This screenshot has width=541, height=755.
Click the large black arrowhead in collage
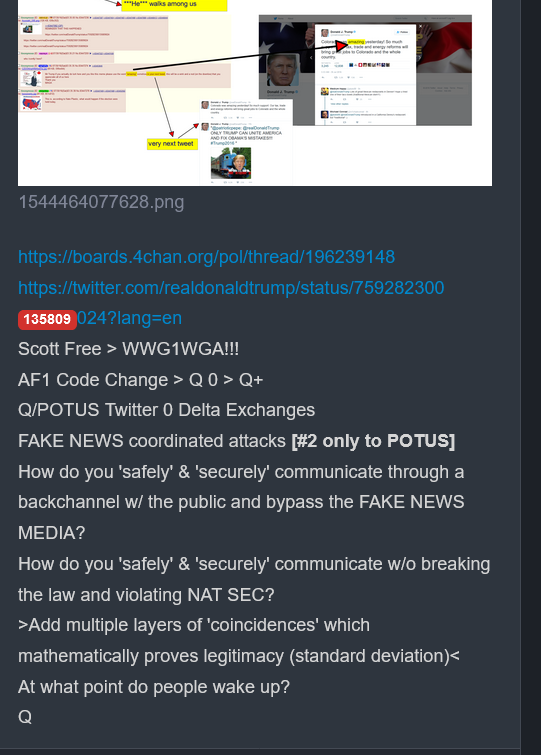[x=341, y=46]
